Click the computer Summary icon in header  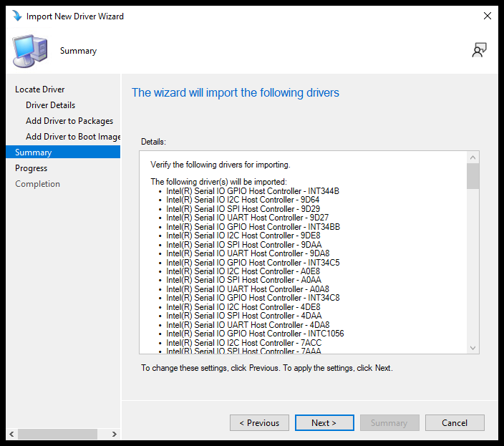[x=30, y=51]
